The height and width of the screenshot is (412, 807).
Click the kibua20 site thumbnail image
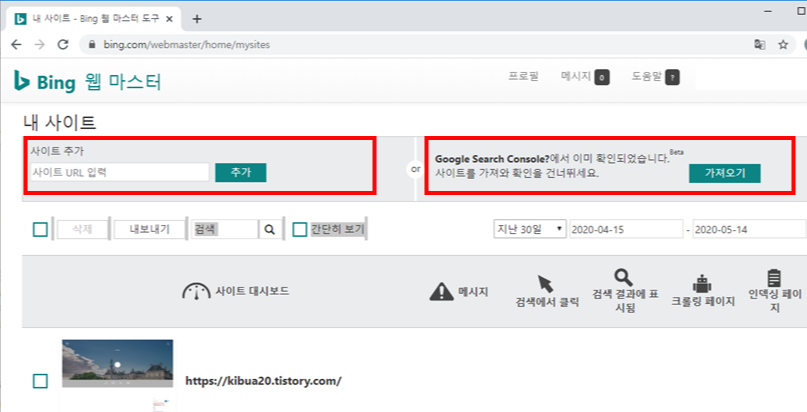click(x=117, y=363)
